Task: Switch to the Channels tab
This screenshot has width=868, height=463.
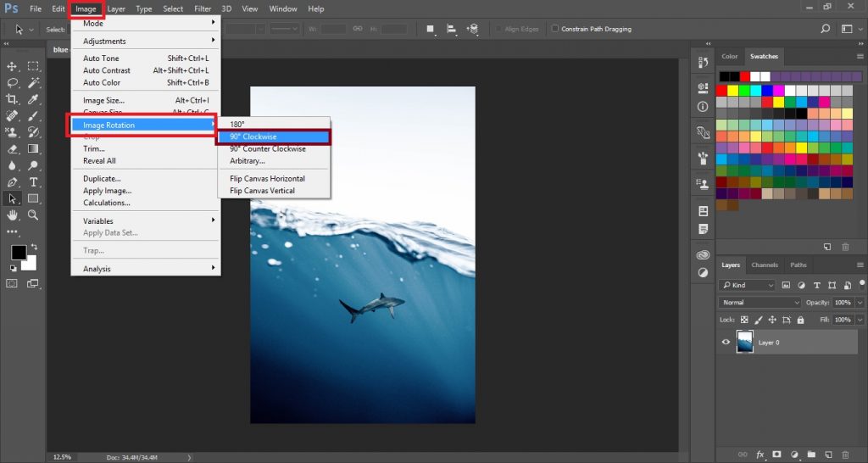Action: (x=765, y=265)
